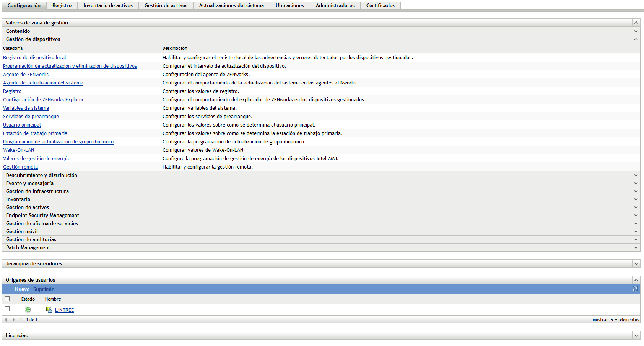
Task: Open Registro de dispositivo local link
Action: 34,58
